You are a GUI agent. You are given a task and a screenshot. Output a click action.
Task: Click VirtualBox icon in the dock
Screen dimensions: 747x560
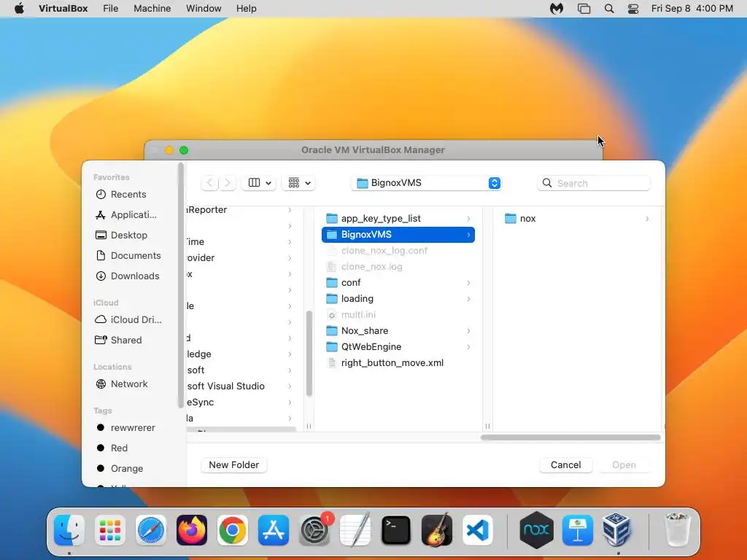coord(618,530)
